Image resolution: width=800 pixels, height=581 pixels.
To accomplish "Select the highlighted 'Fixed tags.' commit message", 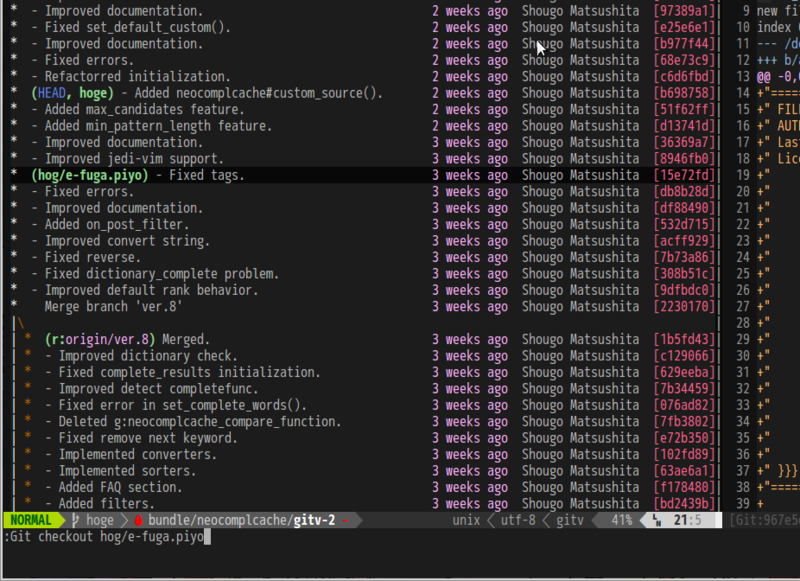I will [x=207, y=175].
